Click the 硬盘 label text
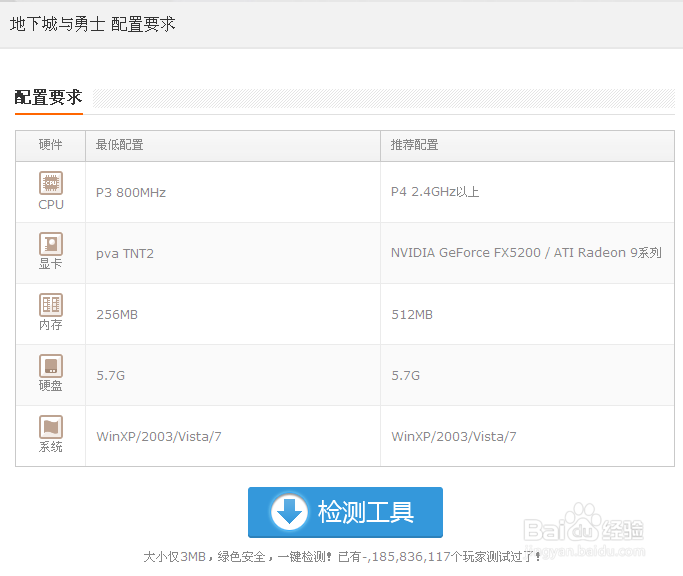The width and height of the screenshot is (683, 576). [x=51, y=386]
